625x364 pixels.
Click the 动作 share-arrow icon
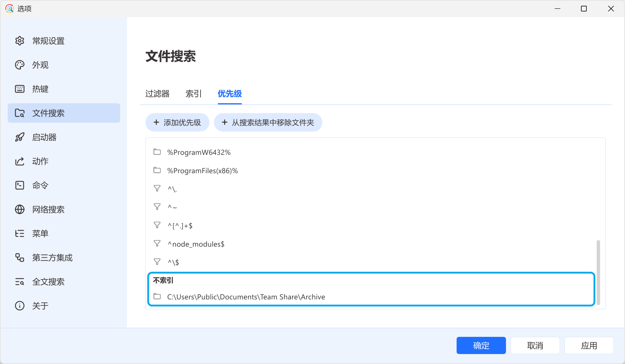[20, 161]
